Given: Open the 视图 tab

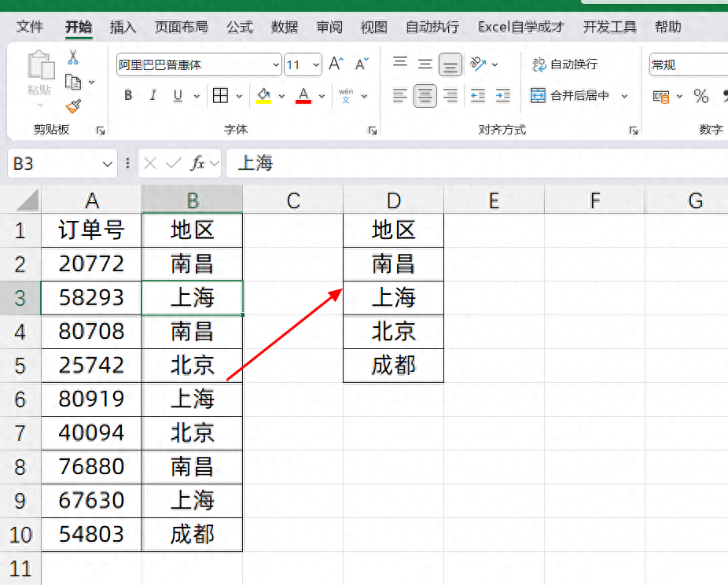Looking at the screenshot, I should click(373, 27).
